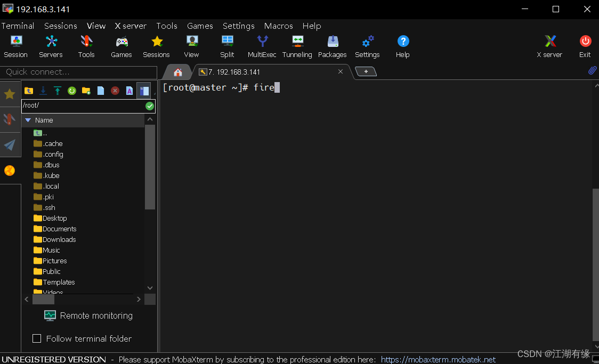Click the paperclip icon at top right
Viewport: 599px width, 364px height.
[592, 70]
